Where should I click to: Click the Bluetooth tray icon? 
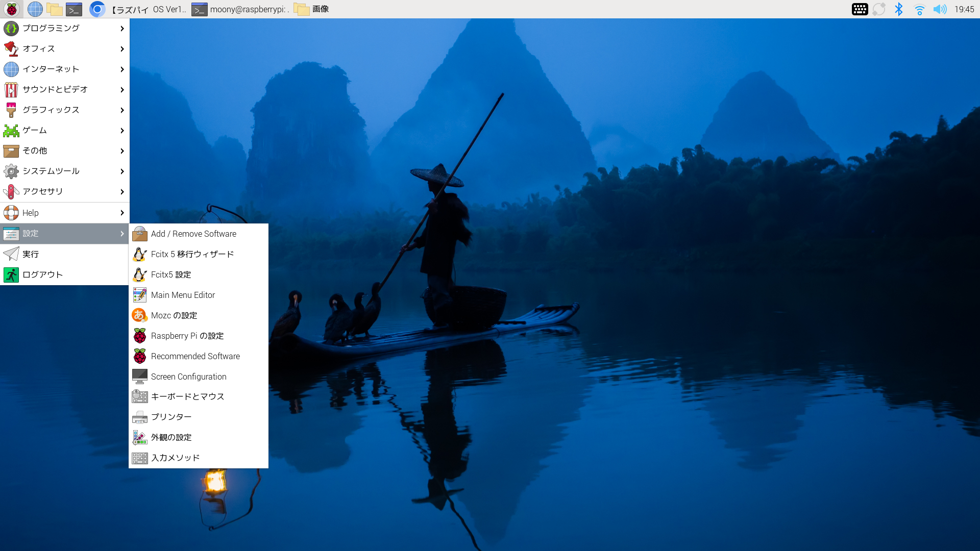coord(899,9)
